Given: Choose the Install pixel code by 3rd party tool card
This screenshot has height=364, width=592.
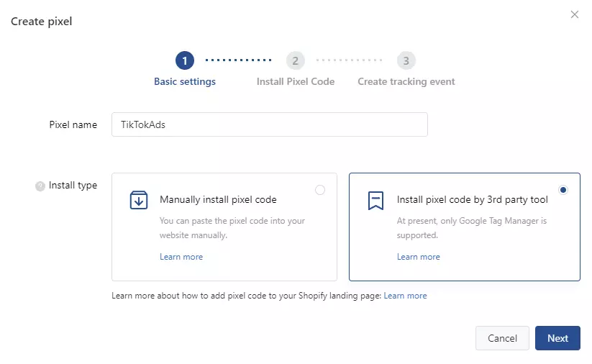Looking at the screenshot, I should 465,227.
